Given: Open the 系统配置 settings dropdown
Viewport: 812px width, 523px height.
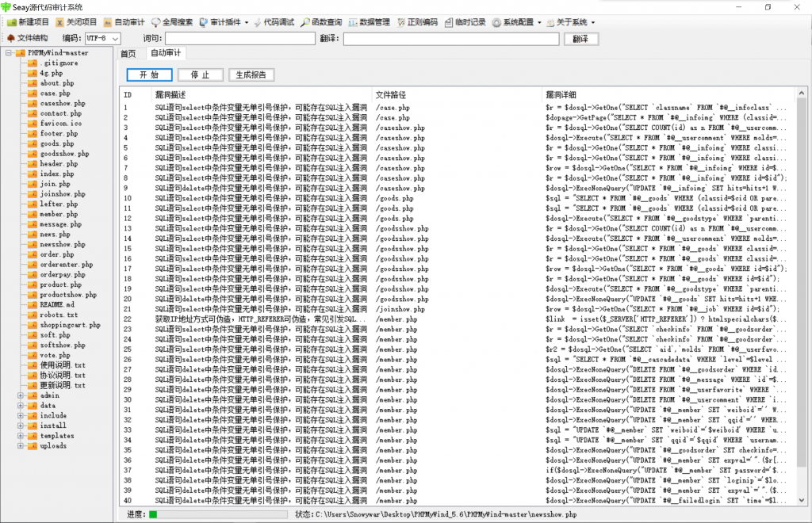Looking at the screenshot, I should (x=516, y=22).
